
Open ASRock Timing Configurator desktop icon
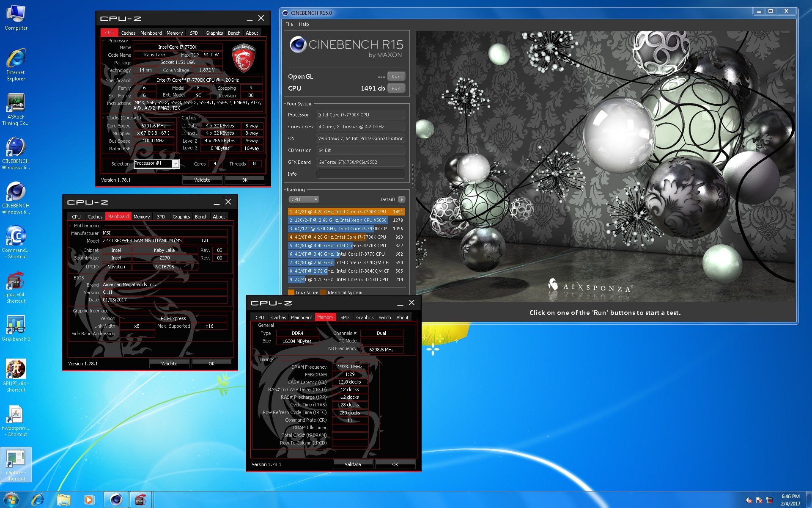pos(16,109)
